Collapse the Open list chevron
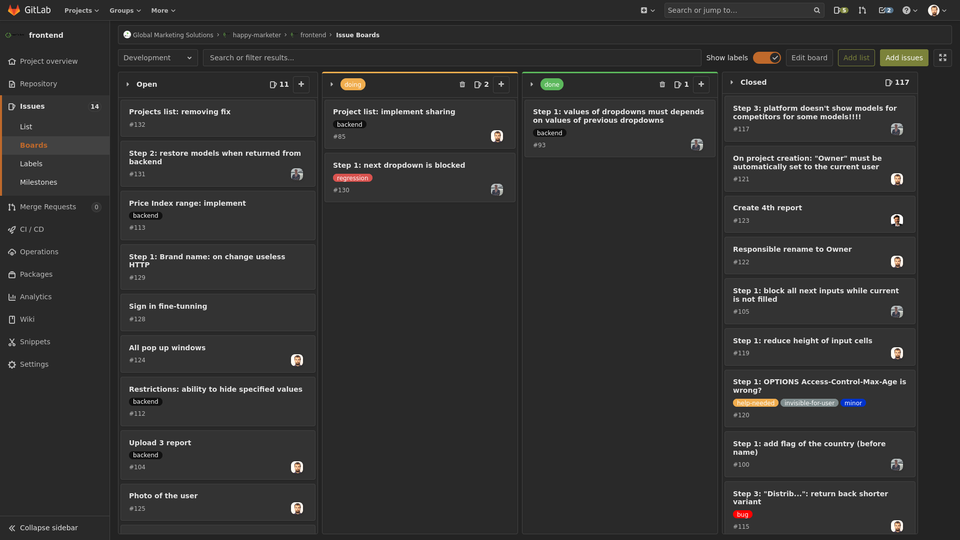Viewport: 960px width, 540px height. pyautogui.click(x=127, y=84)
